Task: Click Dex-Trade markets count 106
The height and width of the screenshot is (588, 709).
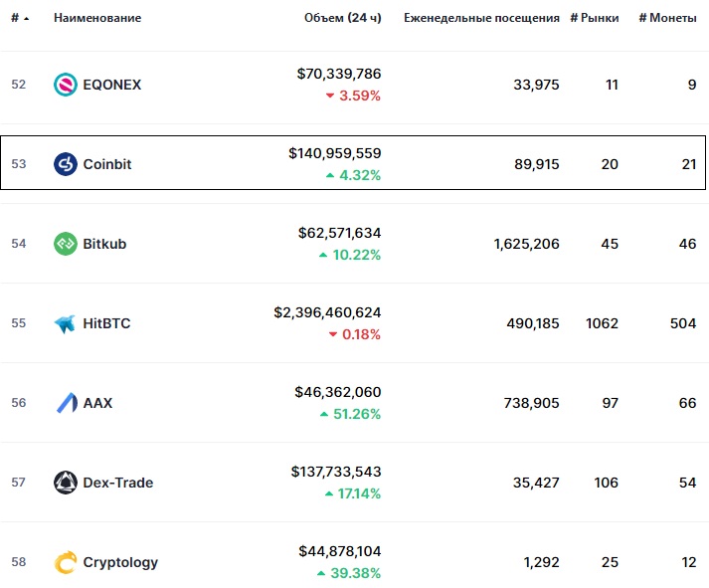Action: (607, 483)
